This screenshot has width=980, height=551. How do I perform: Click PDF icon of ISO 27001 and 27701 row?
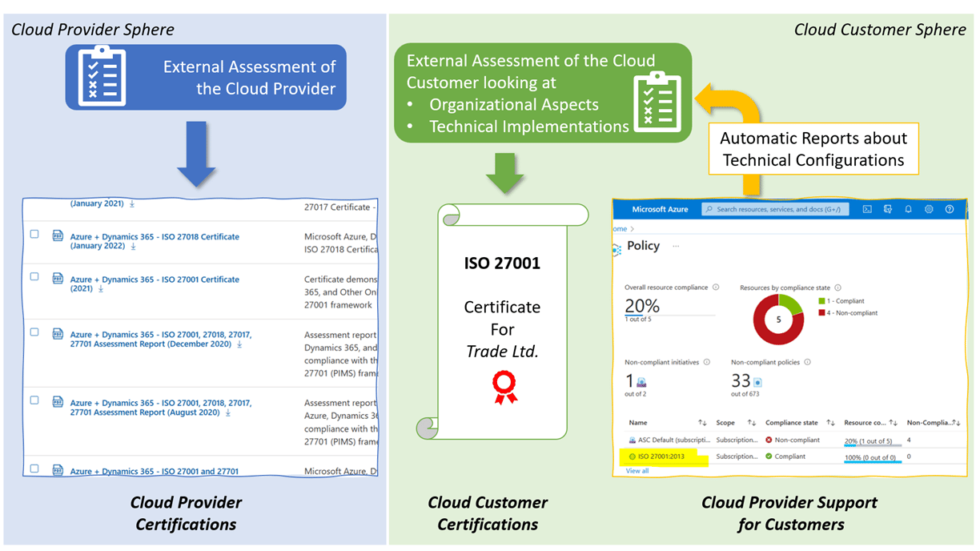[58, 471]
